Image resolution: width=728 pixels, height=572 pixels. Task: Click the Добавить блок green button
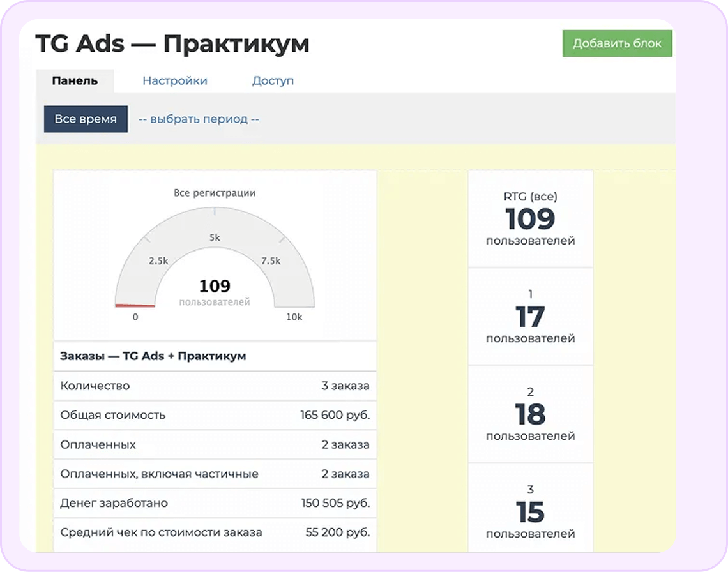[x=617, y=44]
